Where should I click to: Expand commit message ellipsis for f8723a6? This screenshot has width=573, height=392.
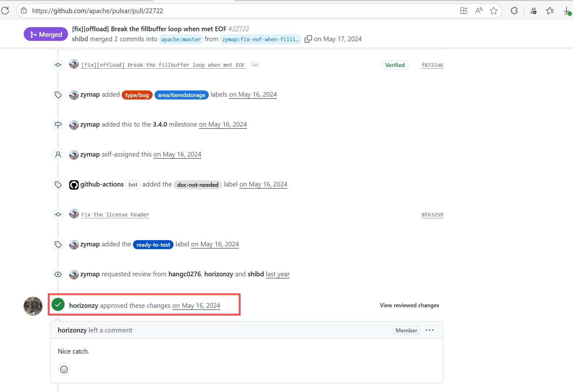(x=255, y=65)
